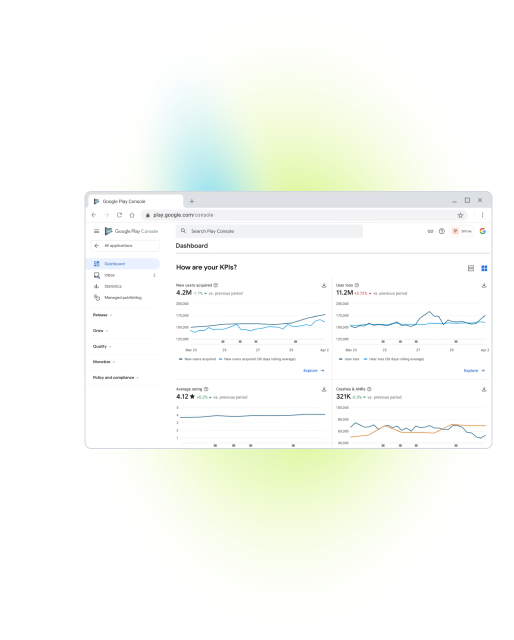Switch to list layout view
514x640 pixels.
(471, 268)
